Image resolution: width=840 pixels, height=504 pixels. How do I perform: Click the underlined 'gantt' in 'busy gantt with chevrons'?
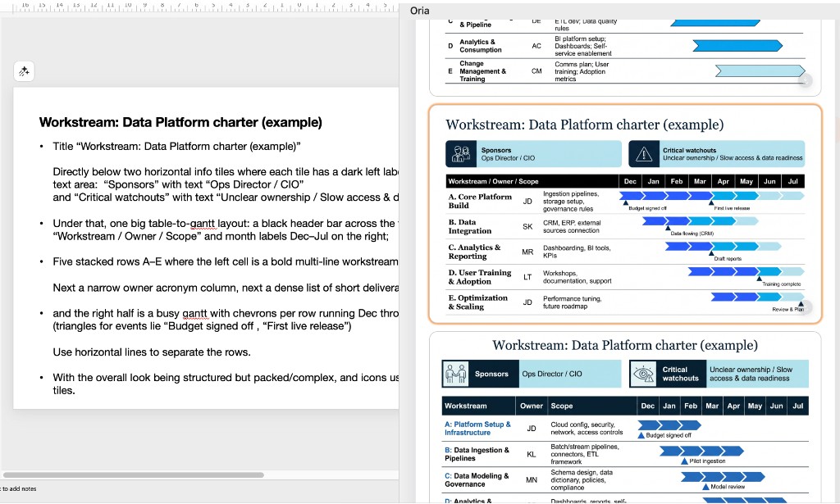click(x=194, y=314)
